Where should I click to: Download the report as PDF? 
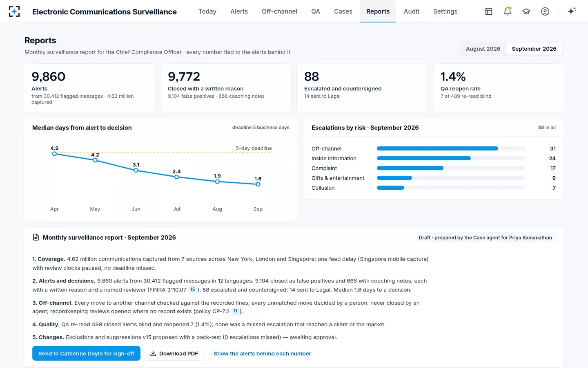click(x=174, y=353)
